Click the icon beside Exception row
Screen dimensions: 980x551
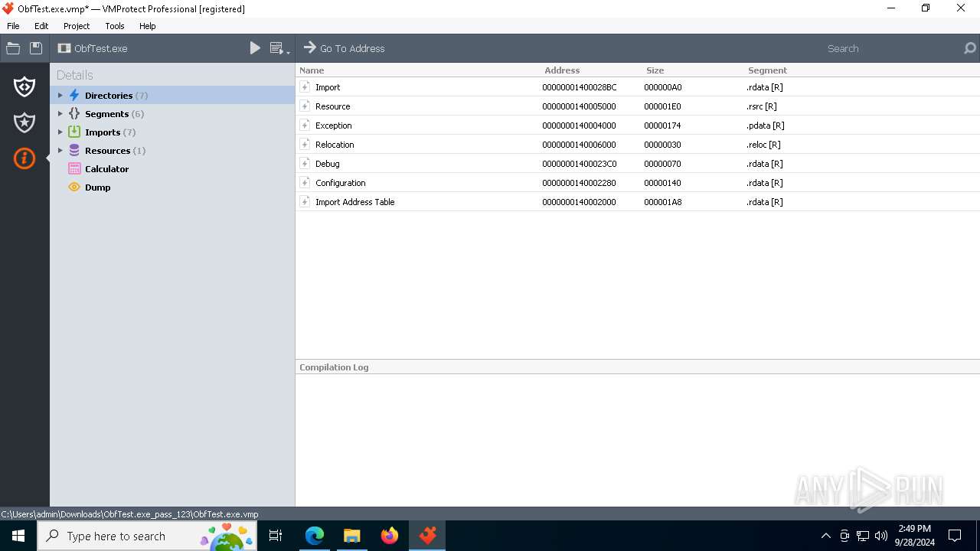click(x=305, y=126)
